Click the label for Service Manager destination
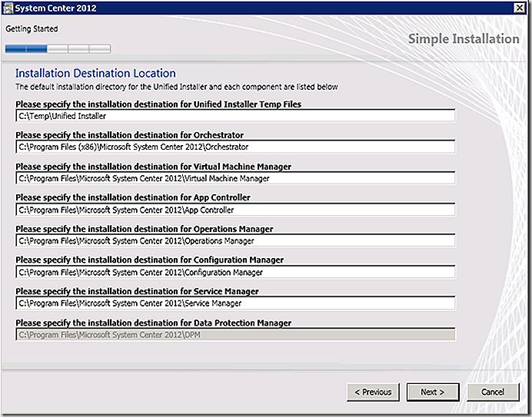This screenshot has height=417, width=532. coord(137,291)
